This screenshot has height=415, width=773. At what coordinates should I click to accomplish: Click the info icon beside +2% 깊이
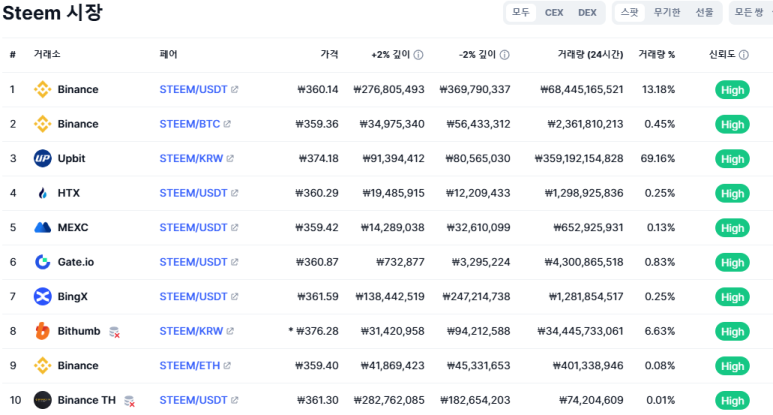click(x=418, y=55)
